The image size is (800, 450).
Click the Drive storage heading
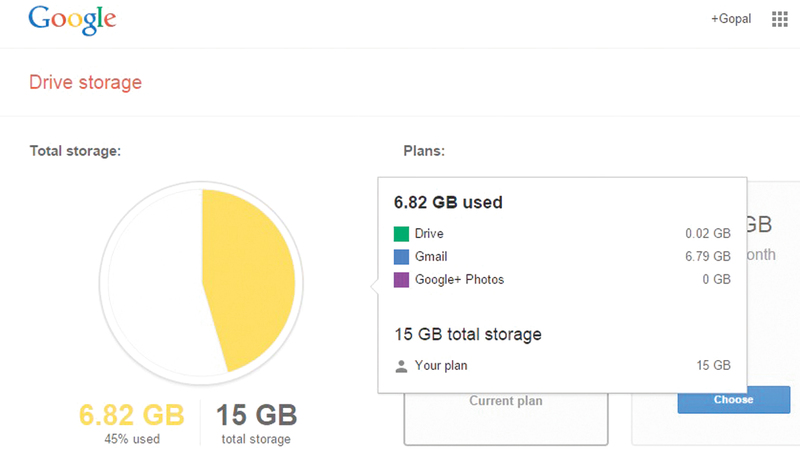point(85,82)
